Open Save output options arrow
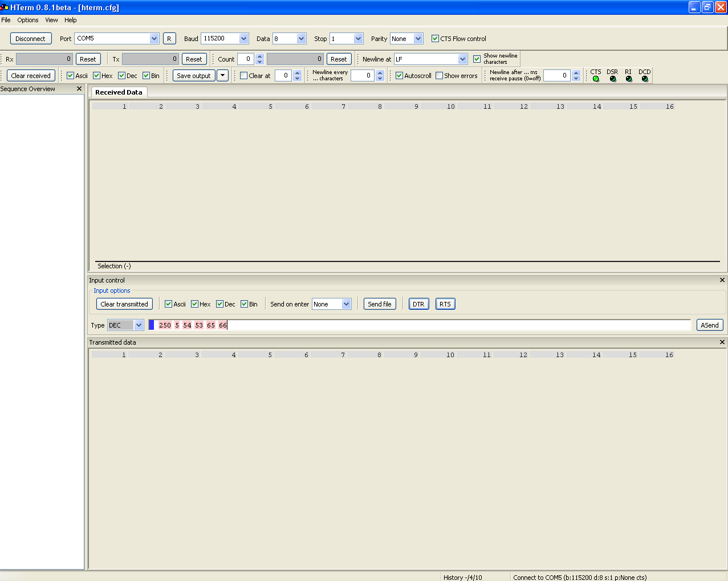This screenshot has width=728, height=581. [x=223, y=76]
